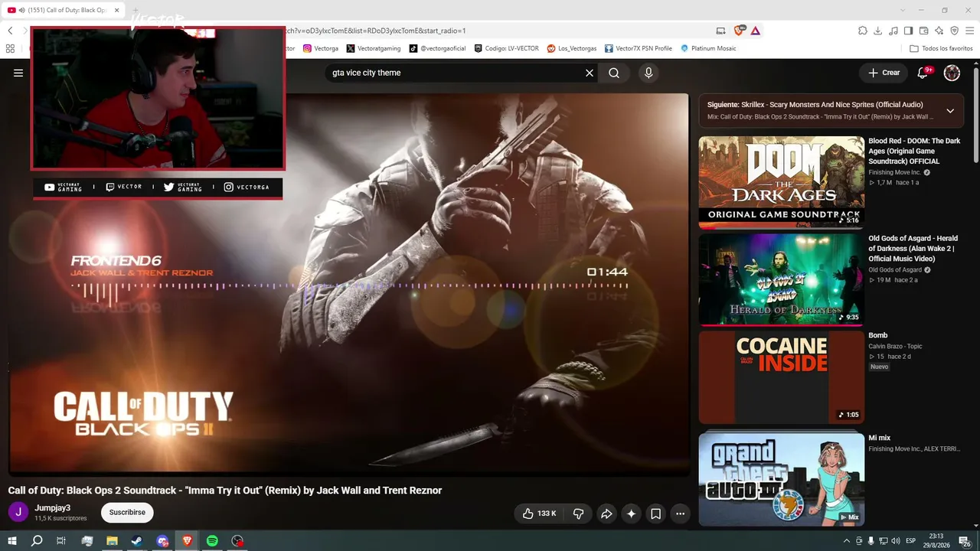
Task: Open the DOOM The Dark Ages thumbnail
Action: [x=782, y=182]
